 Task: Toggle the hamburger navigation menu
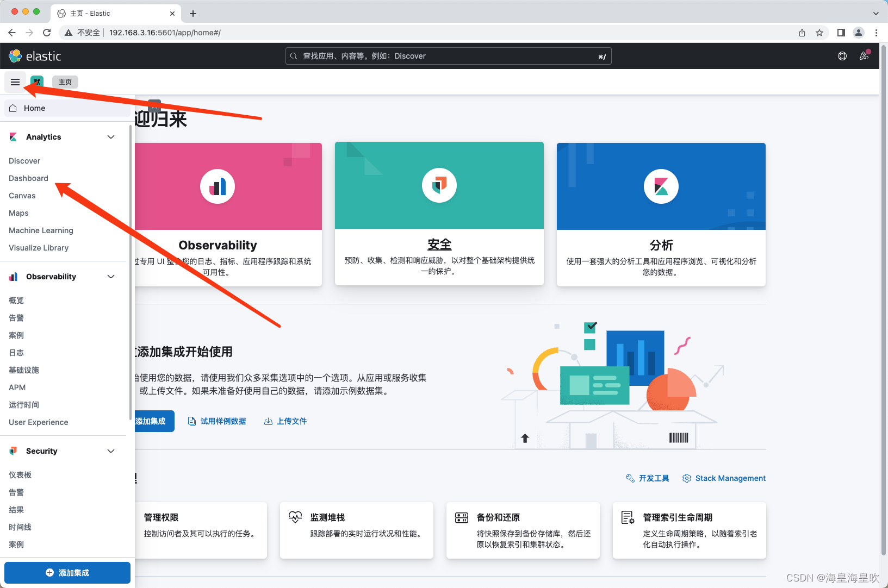click(15, 82)
